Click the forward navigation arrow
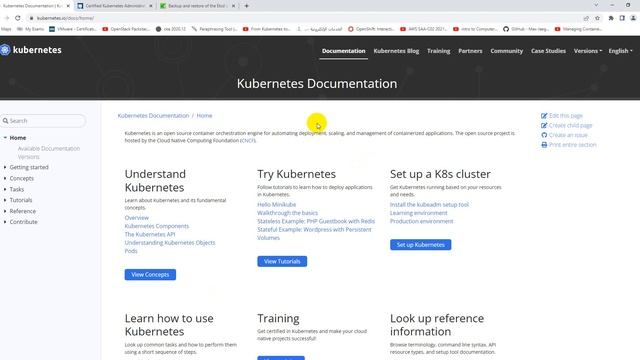640x360 pixels. [6, 18]
